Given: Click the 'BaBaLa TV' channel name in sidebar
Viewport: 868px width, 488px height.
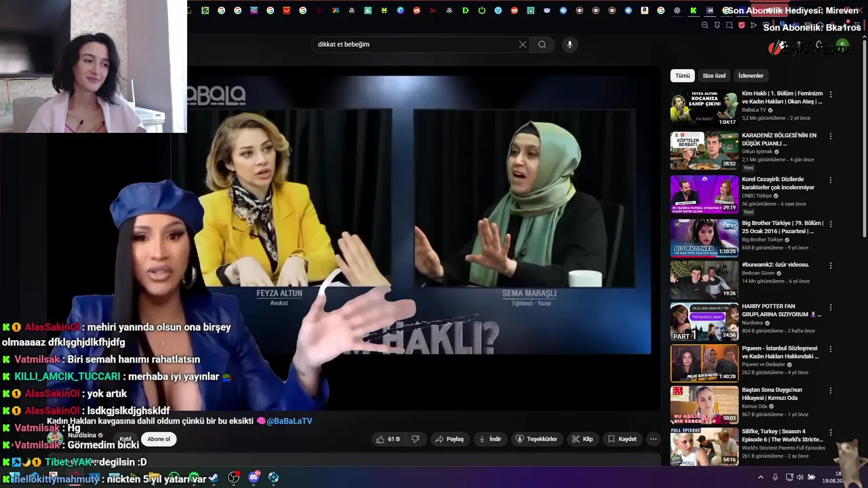Looking at the screenshot, I should (753, 110).
